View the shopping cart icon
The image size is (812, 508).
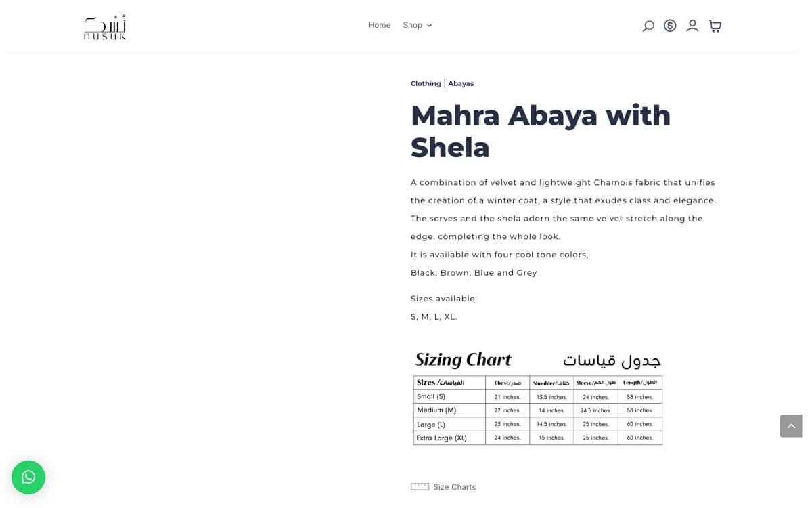coord(715,26)
